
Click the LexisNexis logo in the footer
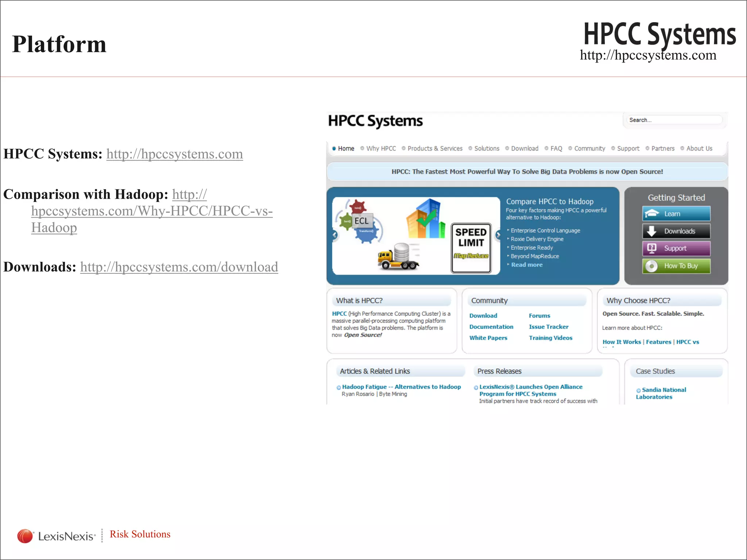click(57, 536)
